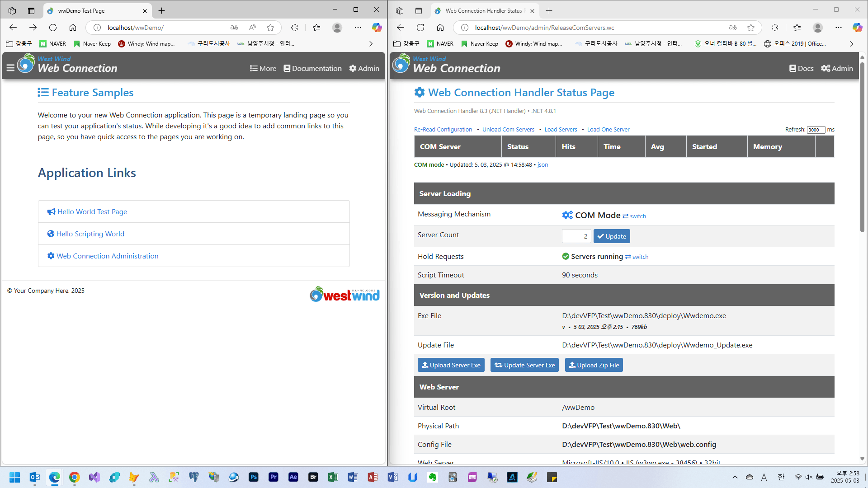868x488 pixels.
Task: Click Re-Read Configuration link
Action: pos(443,129)
